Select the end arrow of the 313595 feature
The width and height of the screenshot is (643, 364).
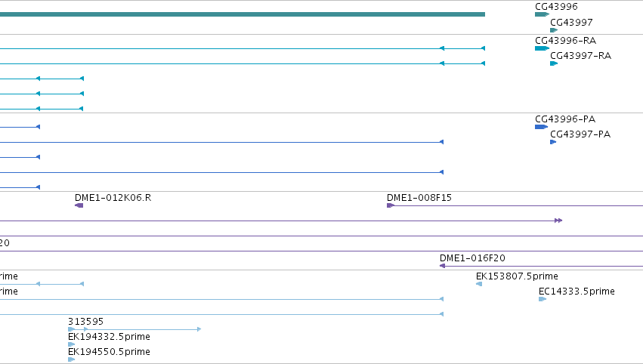point(199,329)
